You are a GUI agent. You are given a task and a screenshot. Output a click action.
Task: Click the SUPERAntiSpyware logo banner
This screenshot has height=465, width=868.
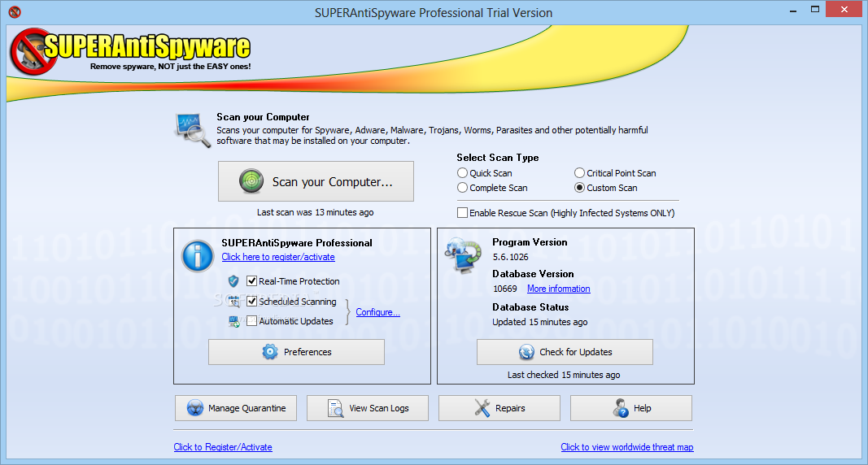point(131,52)
